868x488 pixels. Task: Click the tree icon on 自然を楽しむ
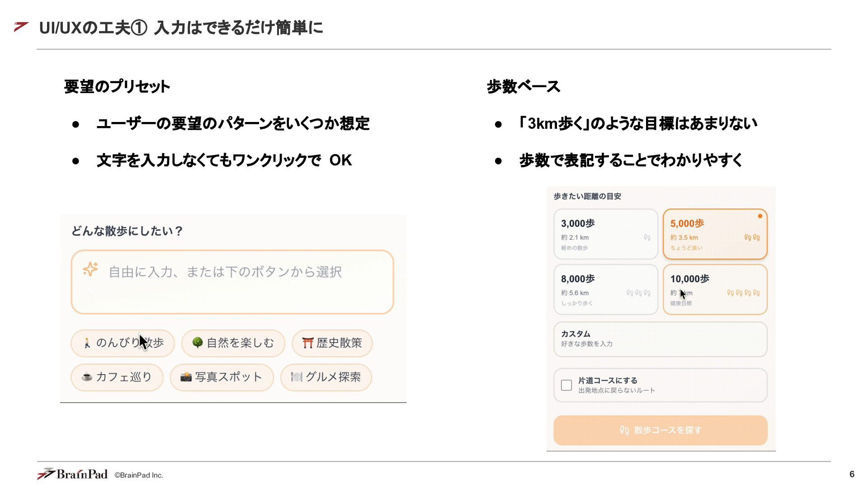(198, 343)
